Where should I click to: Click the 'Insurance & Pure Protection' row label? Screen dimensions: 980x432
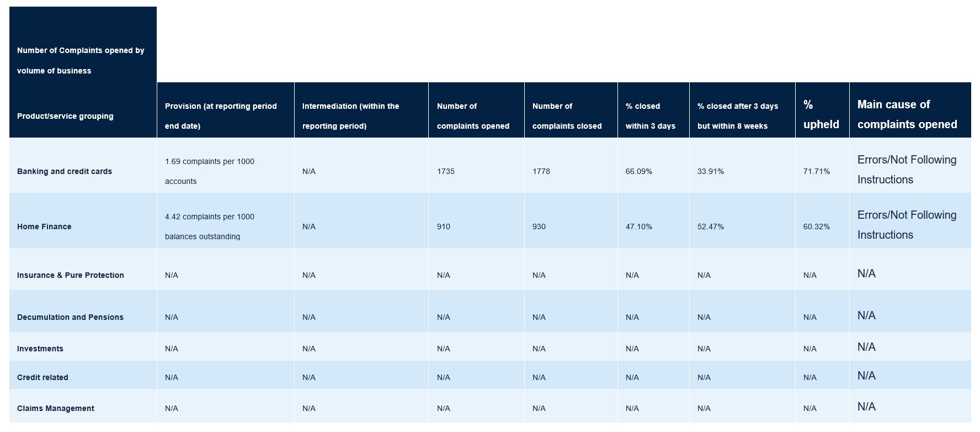click(71, 275)
